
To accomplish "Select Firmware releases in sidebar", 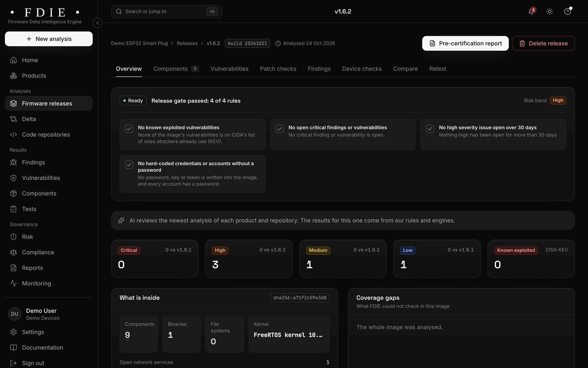I will click(x=49, y=103).
